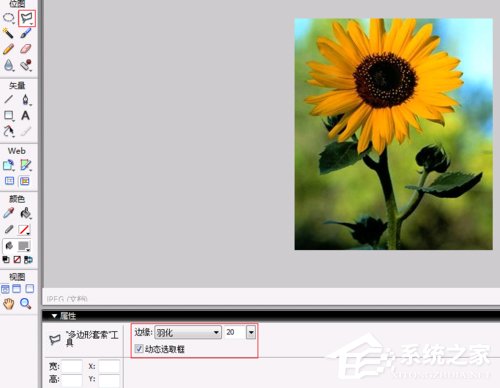Show slices and hotspots
The width and height of the screenshot is (500, 388).
(x=25, y=181)
